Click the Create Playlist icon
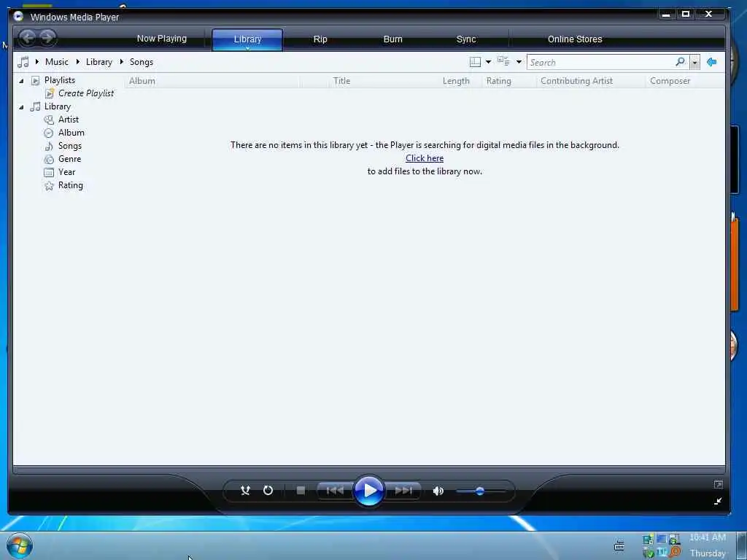Image resolution: width=747 pixels, height=560 pixels. 50,93
